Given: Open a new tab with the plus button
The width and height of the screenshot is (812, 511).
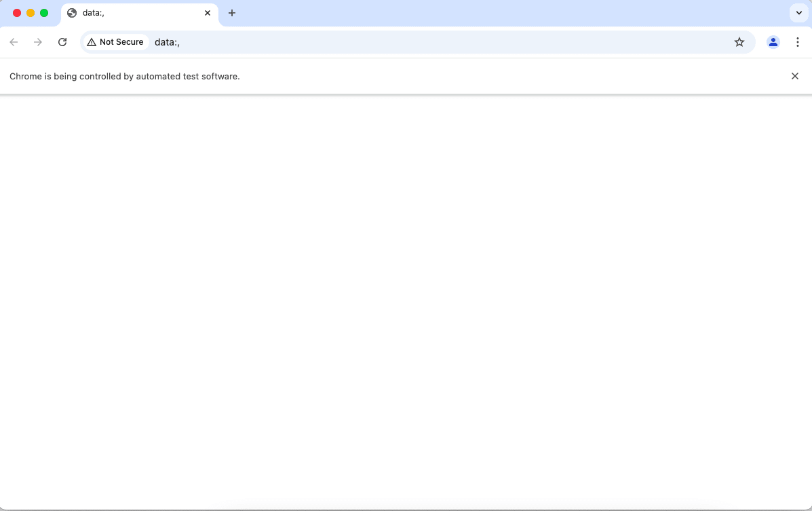Looking at the screenshot, I should tap(232, 12).
